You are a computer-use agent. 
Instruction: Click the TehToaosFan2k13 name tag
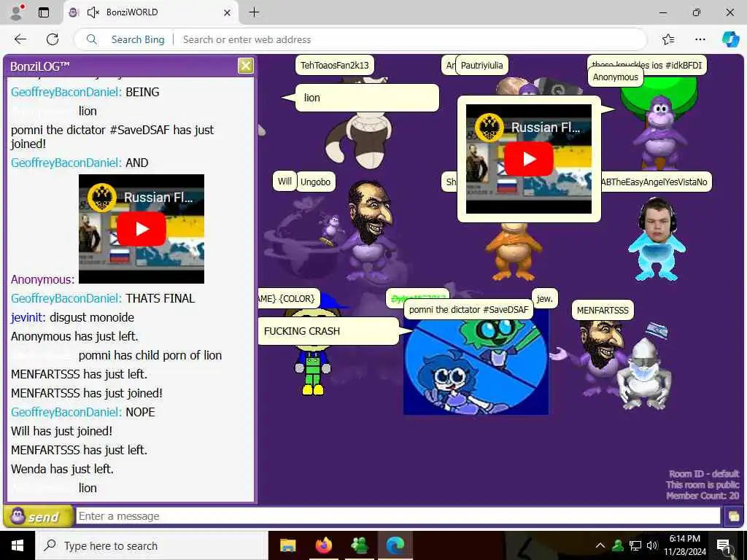click(334, 65)
